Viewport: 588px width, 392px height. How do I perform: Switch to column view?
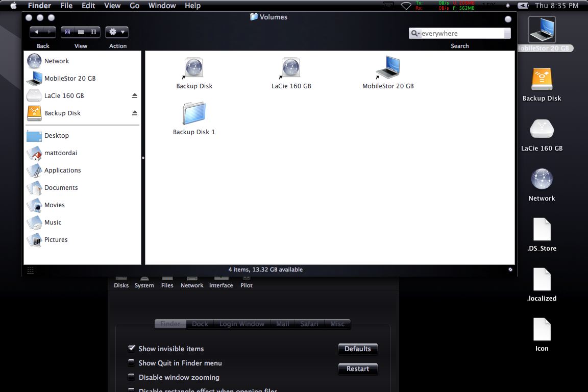tap(93, 32)
